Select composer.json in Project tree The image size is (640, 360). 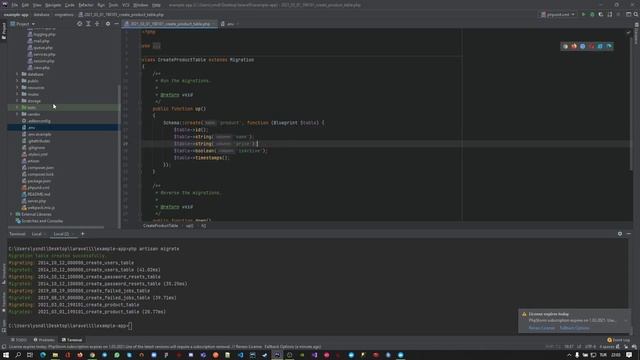(x=40, y=167)
